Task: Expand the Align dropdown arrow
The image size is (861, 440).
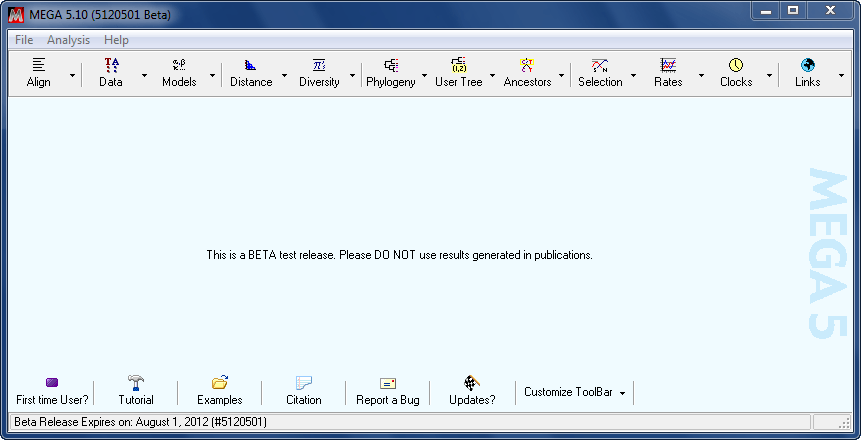Action: point(72,75)
